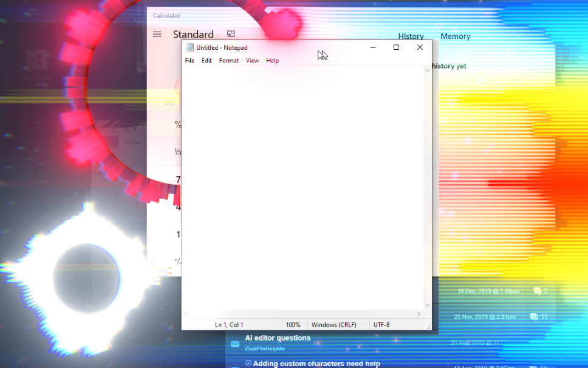Click inside the empty Notepad text area
The image size is (588, 368).
(x=303, y=188)
